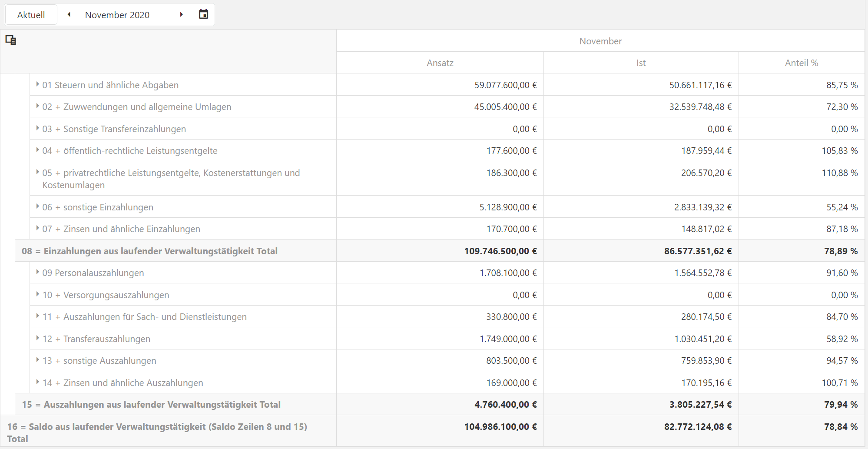Expand row 11 Auszahlungen für Sach- und Dienstleistungen

(37, 316)
